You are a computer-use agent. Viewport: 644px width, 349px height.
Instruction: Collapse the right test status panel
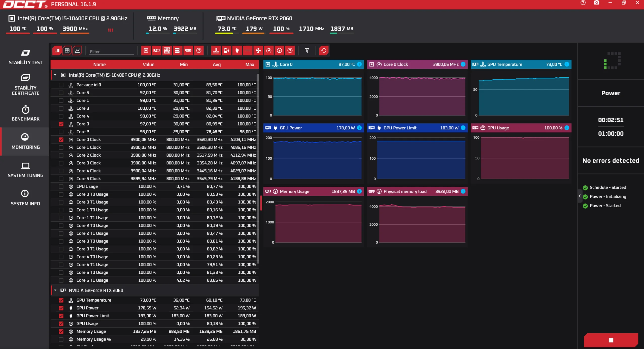[x=580, y=196]
